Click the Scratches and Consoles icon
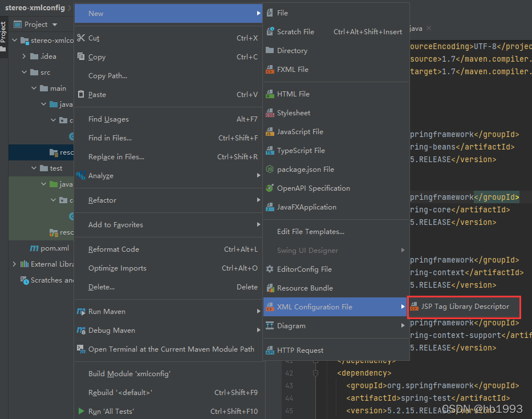Image resolution: width=532 pixels, height=419 pixels. coord(25,280)
